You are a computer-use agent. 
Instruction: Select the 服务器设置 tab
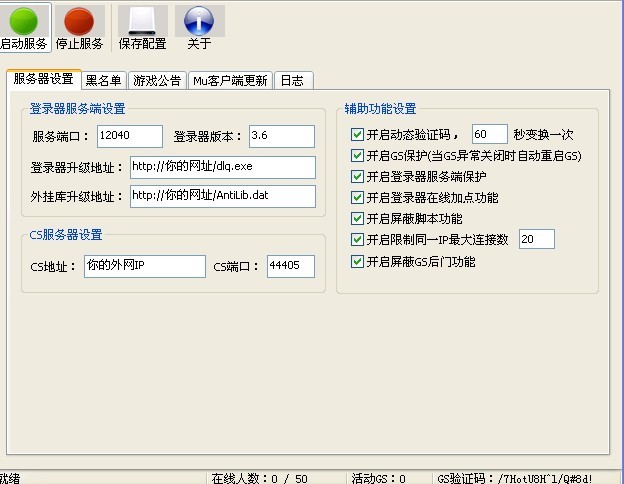pos(44,80)
